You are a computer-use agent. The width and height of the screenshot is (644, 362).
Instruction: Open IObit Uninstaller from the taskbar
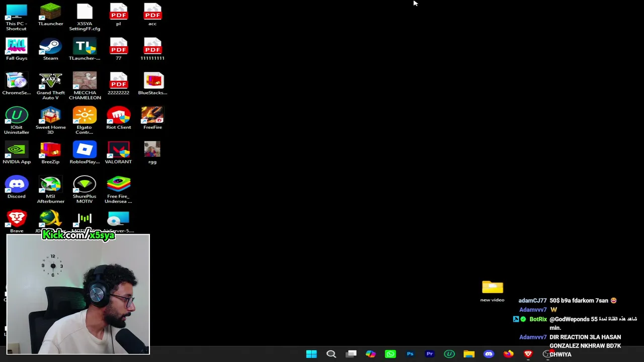pyautogui.click(x=449, y=354)
